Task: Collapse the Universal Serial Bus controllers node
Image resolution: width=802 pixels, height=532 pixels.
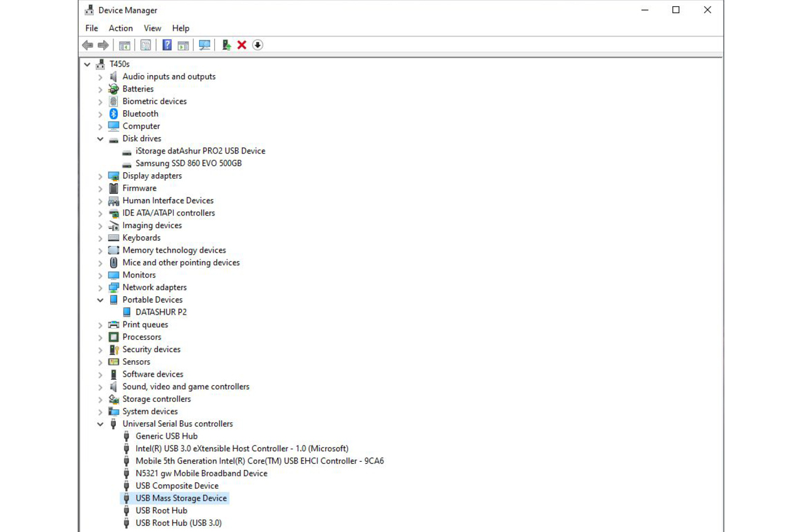Action: [x=100, y=424]
